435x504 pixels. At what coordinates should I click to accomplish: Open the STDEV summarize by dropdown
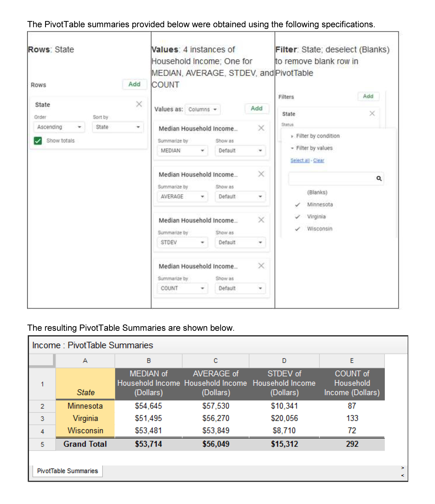click(182, 242)
